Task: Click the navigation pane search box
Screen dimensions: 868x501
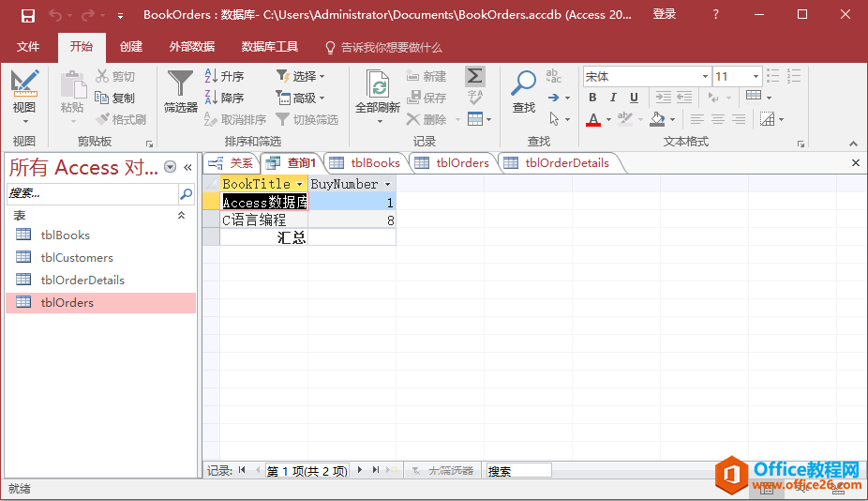Action: pos(92,193)
